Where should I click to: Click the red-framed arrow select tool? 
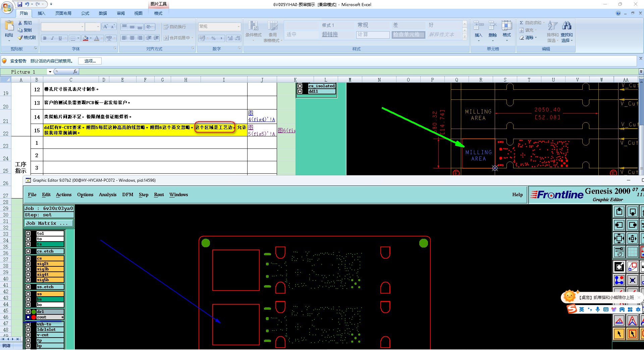[633, 334]
